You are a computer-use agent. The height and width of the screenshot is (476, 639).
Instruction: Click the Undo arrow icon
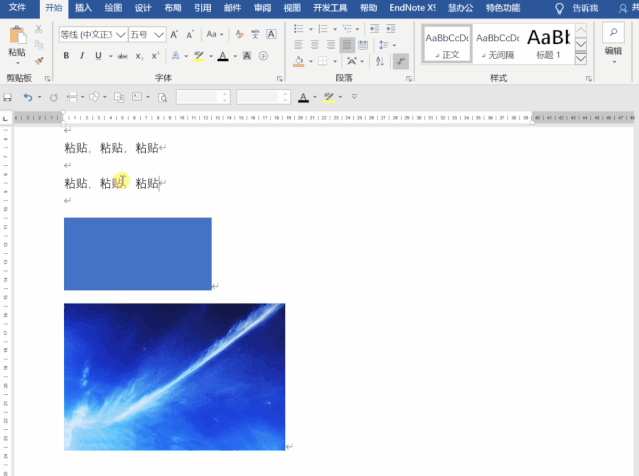click(28, 97)
